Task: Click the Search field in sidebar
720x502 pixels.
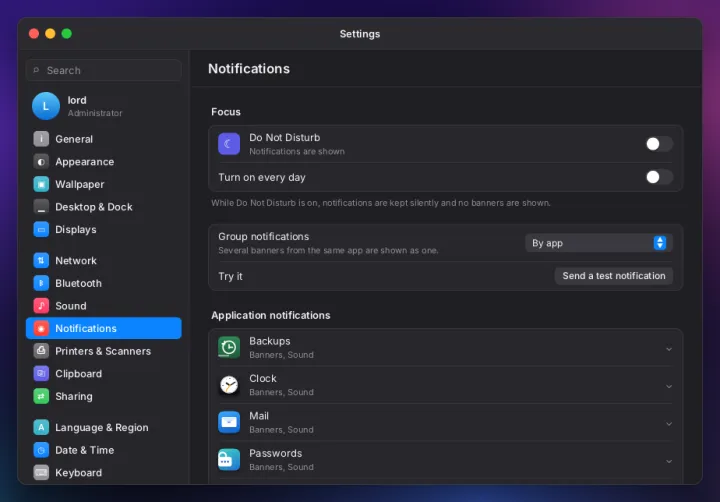Action: pos(104,70)
